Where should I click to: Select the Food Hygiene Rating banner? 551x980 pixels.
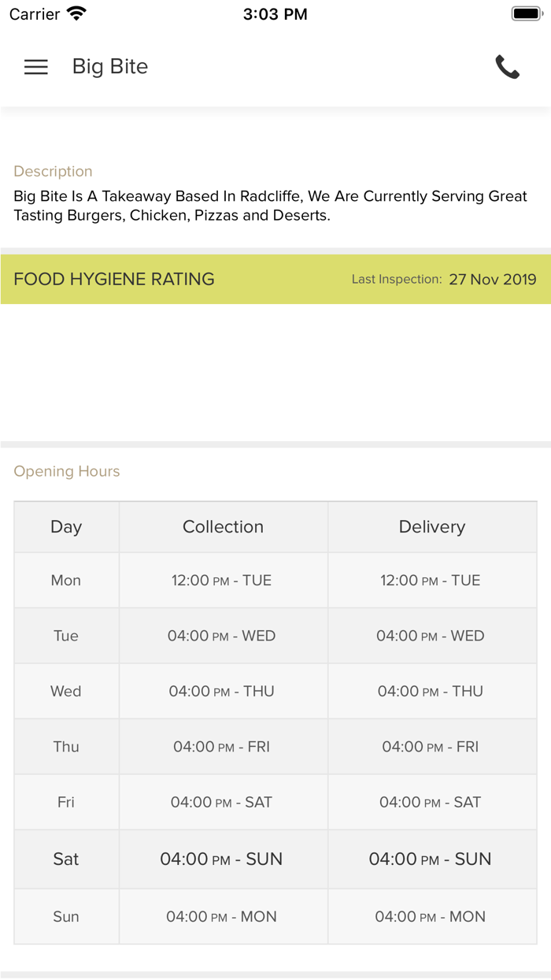(114, 279)
